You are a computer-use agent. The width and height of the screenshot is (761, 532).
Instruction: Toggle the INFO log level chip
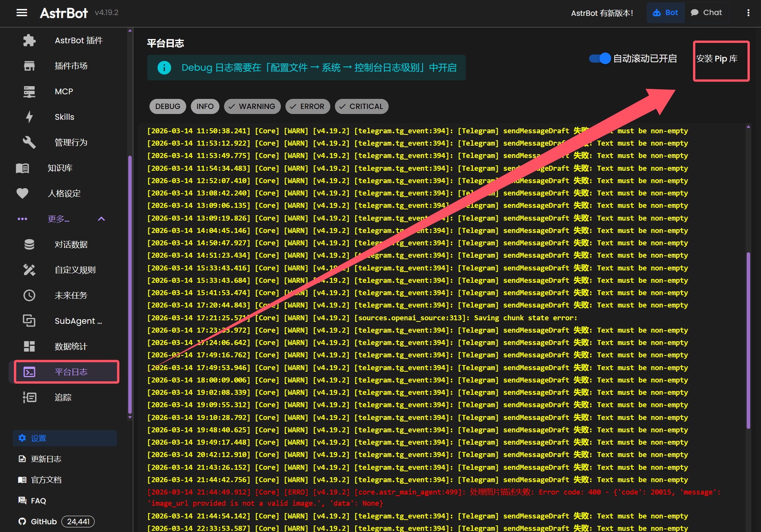(x=205, y=106)
